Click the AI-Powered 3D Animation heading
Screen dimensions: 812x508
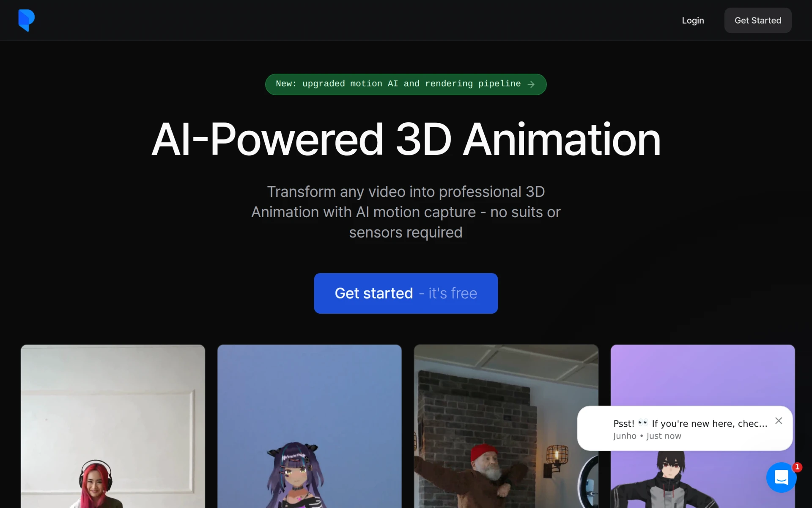click(x=406, y=139)
